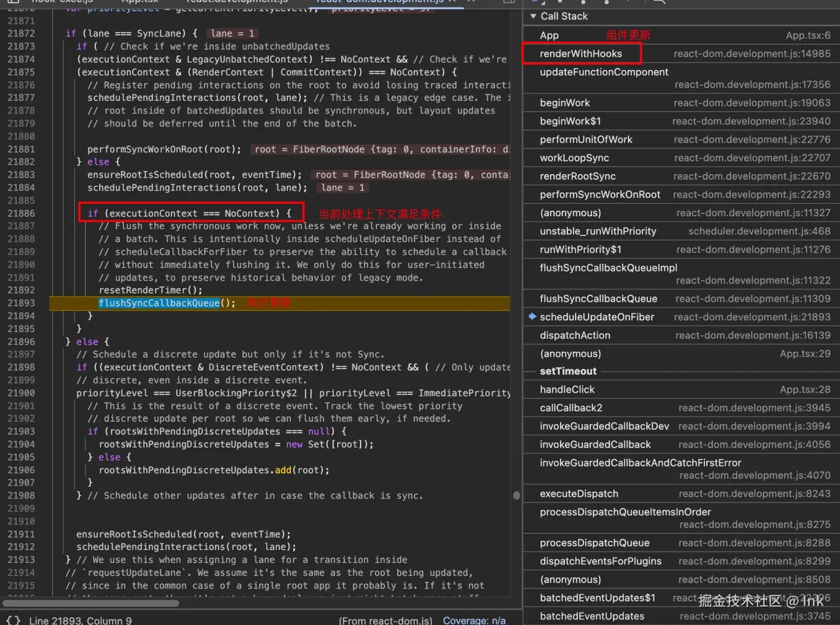Select the anonymous frame at react-dom.development.js:8508
Image resolution: width=840 pixels, height=625 pixels.
coord(681,580)
